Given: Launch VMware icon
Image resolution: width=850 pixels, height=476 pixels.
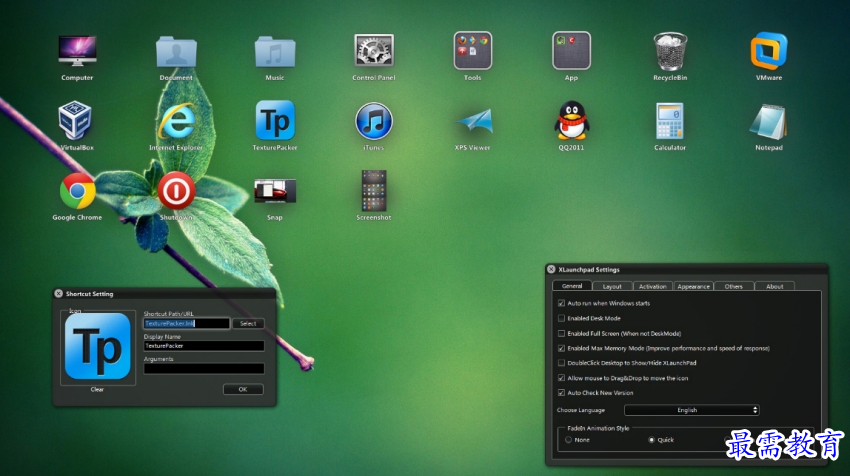Looking at the screenshot, I should coord(769,51).
